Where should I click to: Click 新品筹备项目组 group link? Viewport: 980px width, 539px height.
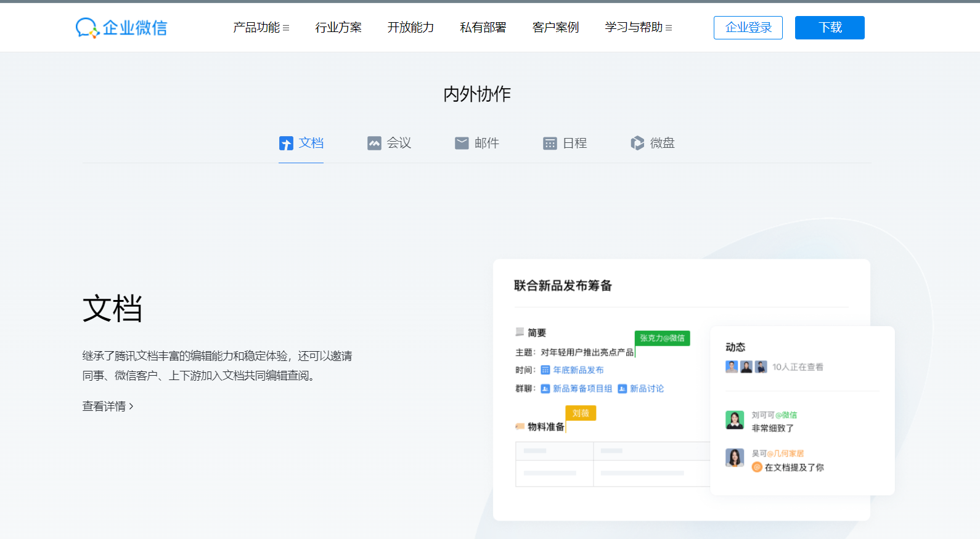point(582,389)
